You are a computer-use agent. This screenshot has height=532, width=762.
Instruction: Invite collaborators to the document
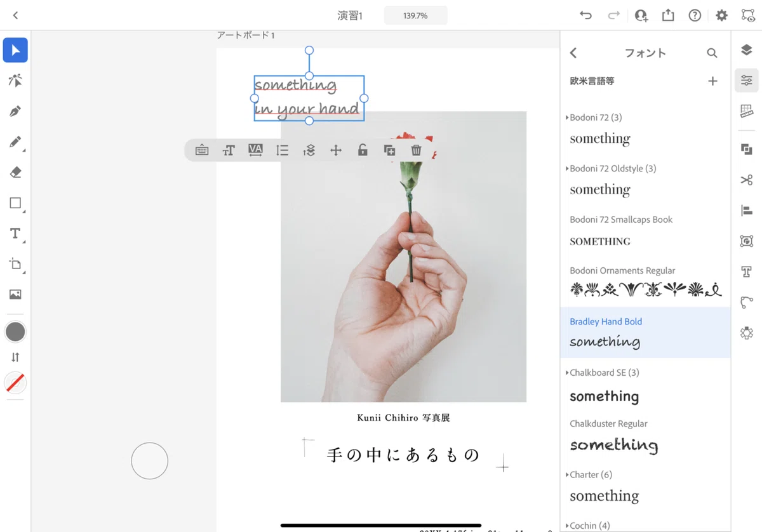click(641, 15)
